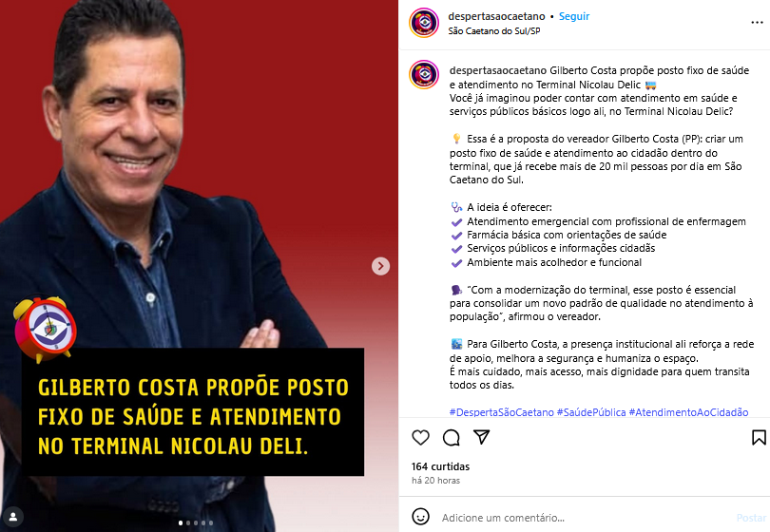The height and width of the screenshot is (532, 770).
Task: Share post using paper plane icon
Action: [x=481, y=437]
